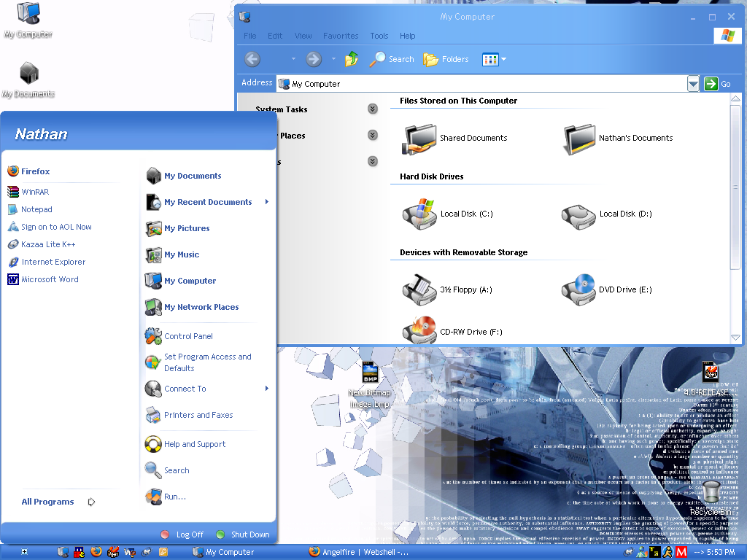Expand the System Tasks panel chevron
Screen dimensions: 747x560
pos(373,109)
